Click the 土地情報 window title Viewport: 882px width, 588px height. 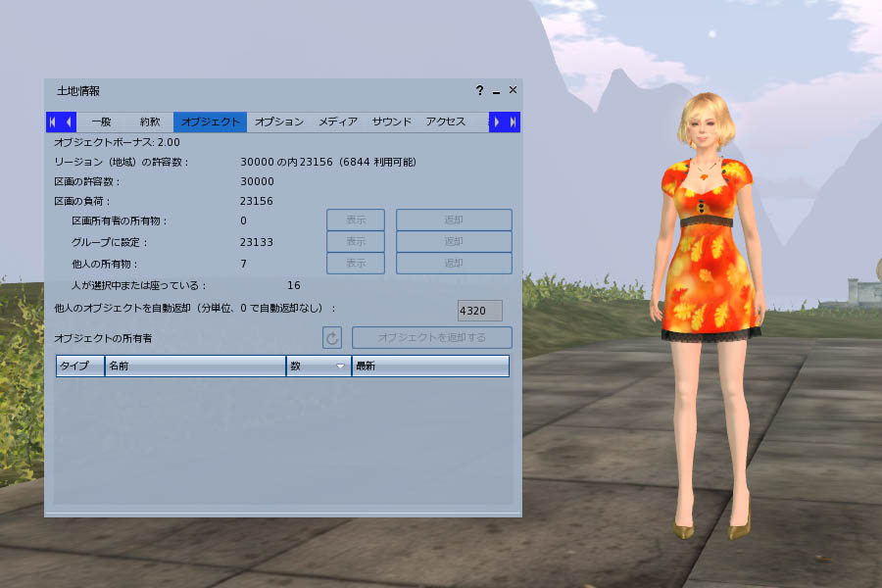pyautogui.click(x=78, y=91)
